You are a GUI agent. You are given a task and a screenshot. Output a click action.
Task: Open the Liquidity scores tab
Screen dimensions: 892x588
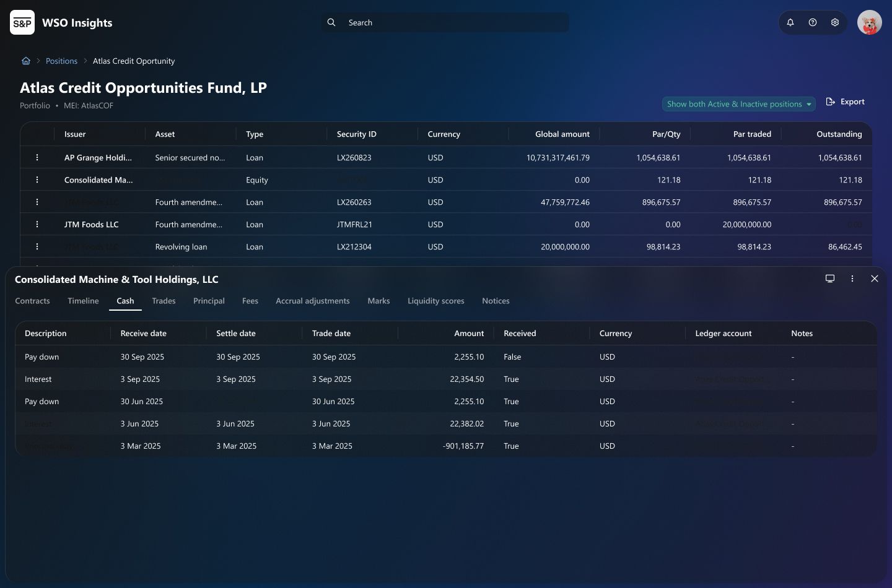(x=436, y=301)
